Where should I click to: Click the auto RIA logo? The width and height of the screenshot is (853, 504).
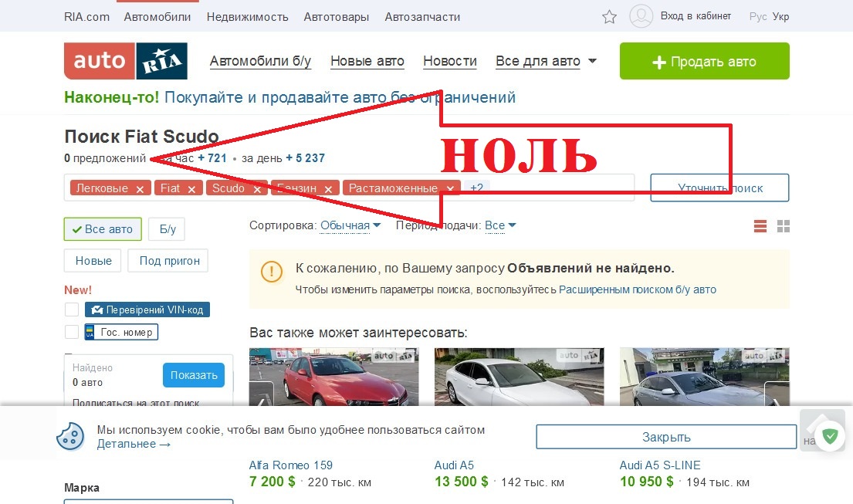(x=126, y=61)
